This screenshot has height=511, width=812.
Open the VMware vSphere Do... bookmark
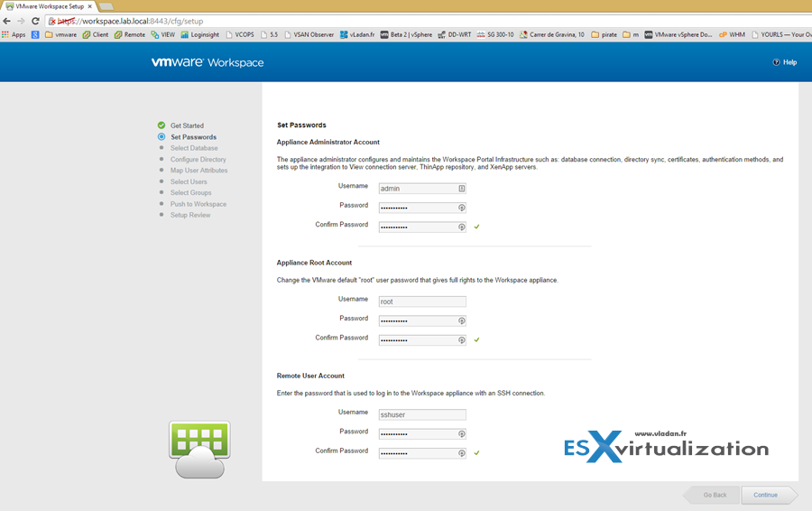coord(678,34)
